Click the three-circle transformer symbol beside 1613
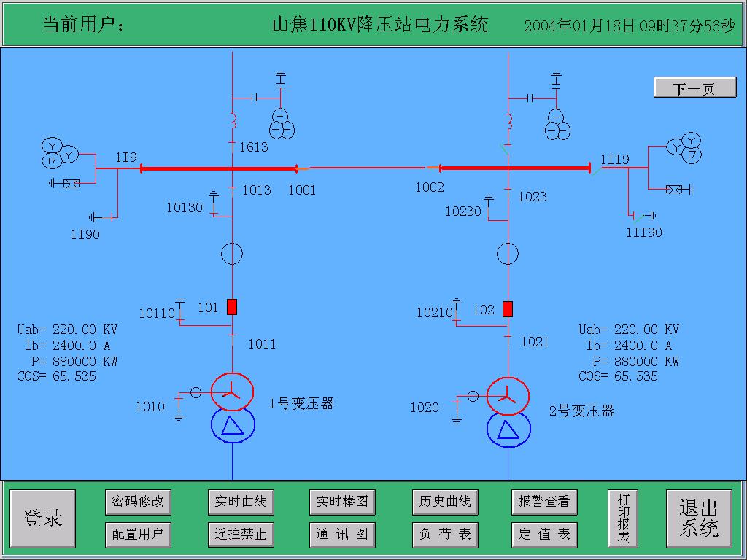 [x=282, y=123]
